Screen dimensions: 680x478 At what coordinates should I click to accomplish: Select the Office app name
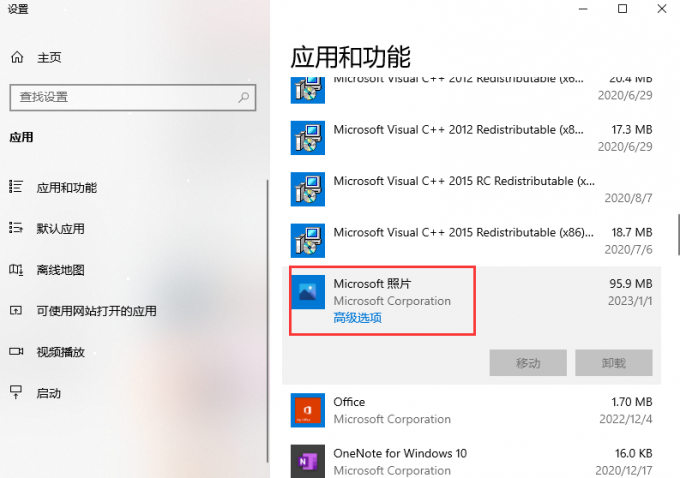(x=349, y=402)
